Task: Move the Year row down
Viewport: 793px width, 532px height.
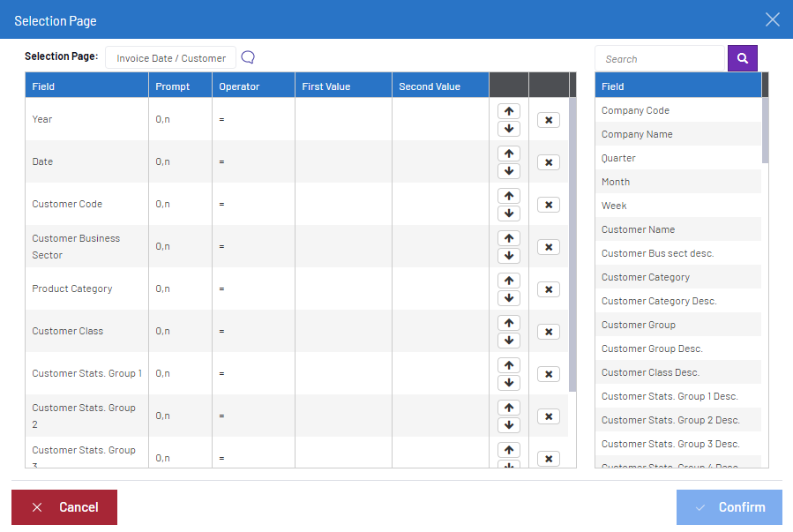Action: point(509,129)
